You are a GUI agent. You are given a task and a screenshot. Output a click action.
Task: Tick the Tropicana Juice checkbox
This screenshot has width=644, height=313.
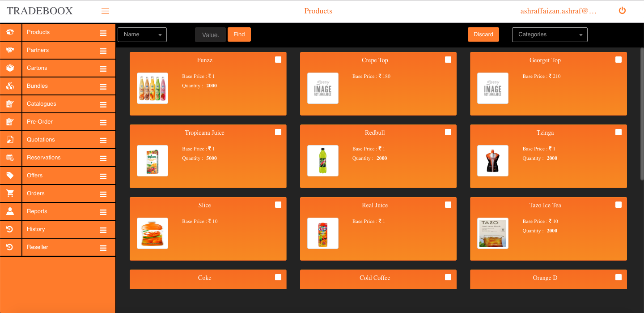pyautogui.click(x=278, y=132)
